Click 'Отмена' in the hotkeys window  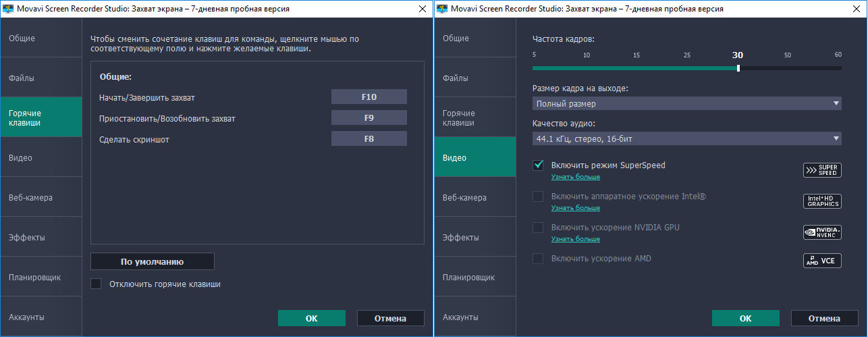[390, 318]
